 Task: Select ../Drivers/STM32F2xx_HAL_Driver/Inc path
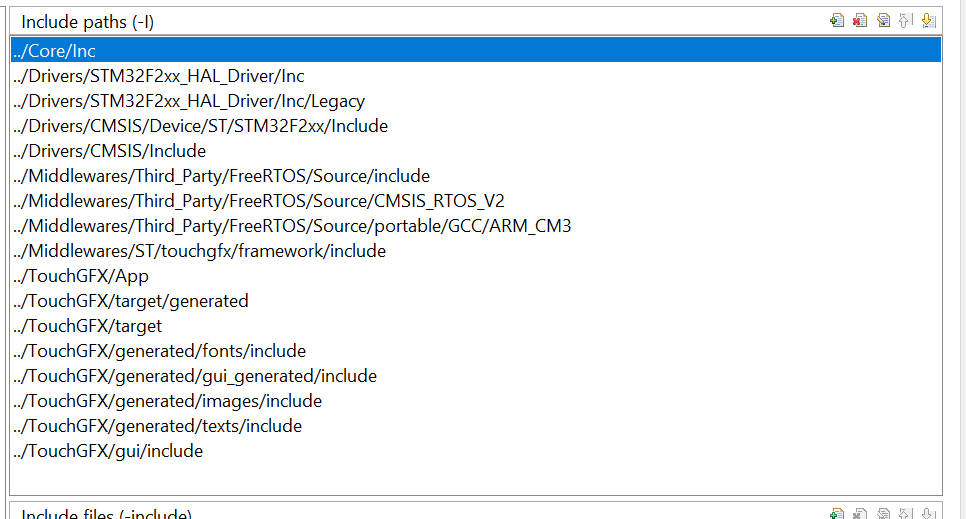[x=476, y=76]
